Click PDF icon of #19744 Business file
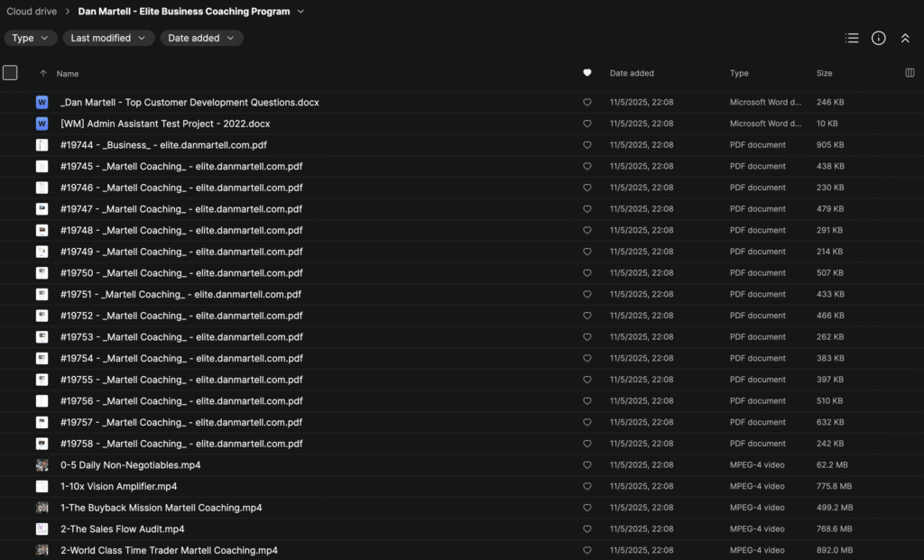 coord(42,145)
